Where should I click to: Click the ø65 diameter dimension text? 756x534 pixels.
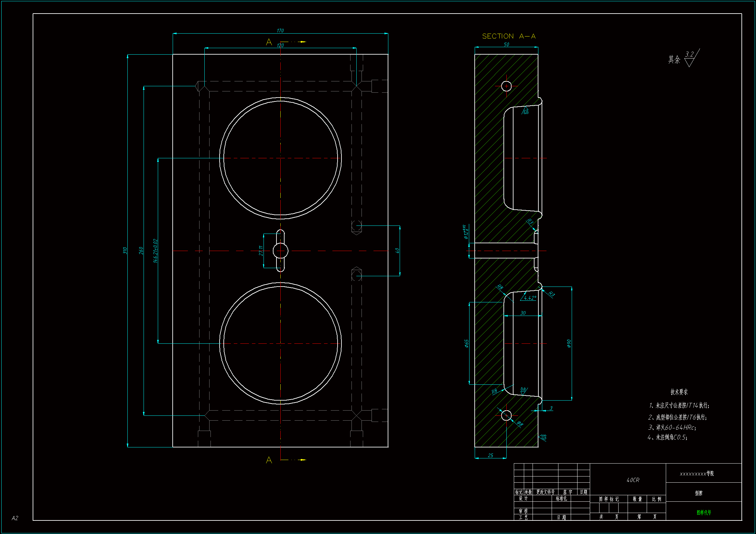467,343
